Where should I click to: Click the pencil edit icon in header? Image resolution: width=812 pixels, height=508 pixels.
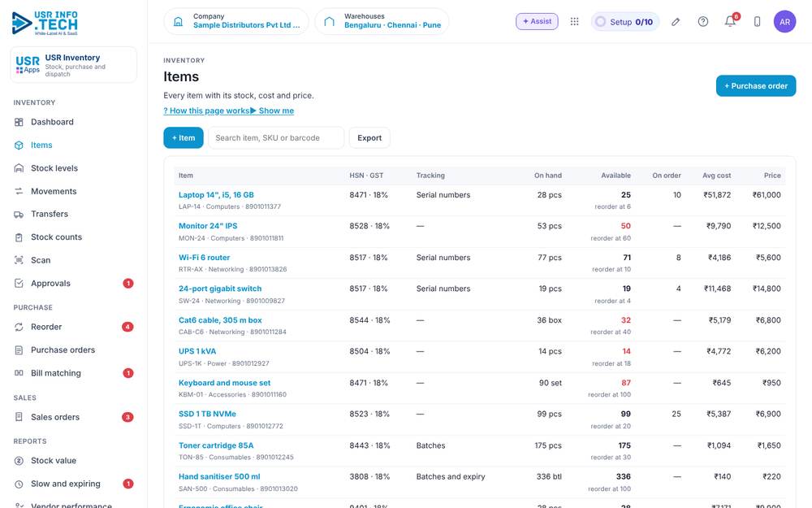[676, 22]
